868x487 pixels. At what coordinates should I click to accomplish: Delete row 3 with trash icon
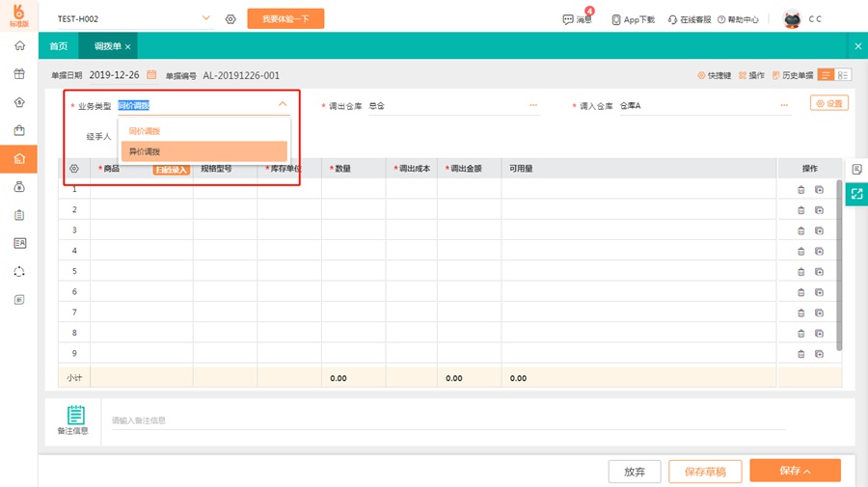point(801,230)
